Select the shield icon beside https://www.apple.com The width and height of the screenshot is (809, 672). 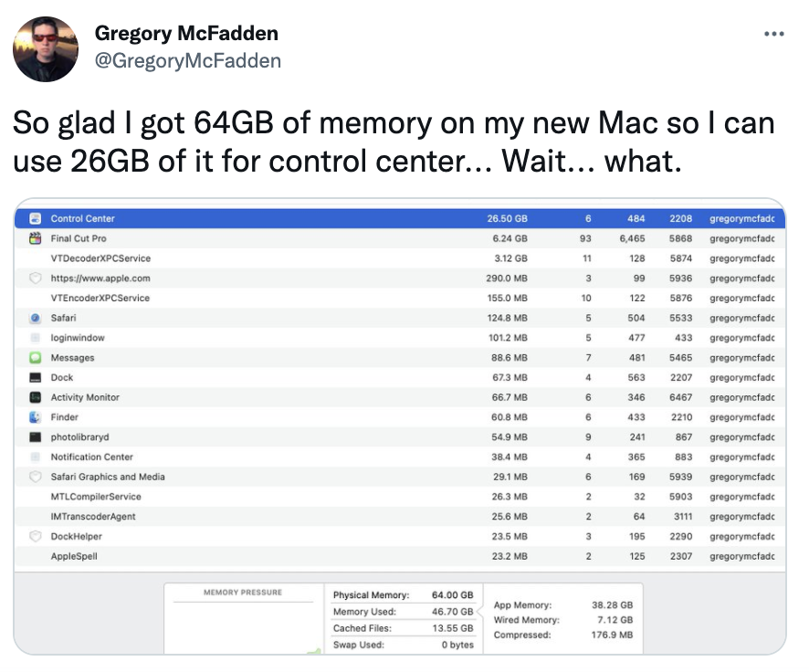click(36, 278)
